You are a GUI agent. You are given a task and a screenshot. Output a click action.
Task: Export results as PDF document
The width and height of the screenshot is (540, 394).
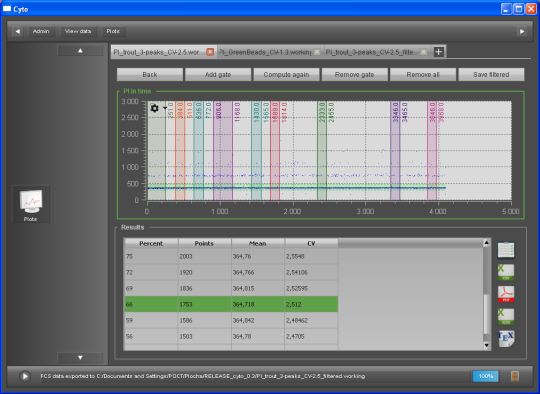(x=506, y=294)
